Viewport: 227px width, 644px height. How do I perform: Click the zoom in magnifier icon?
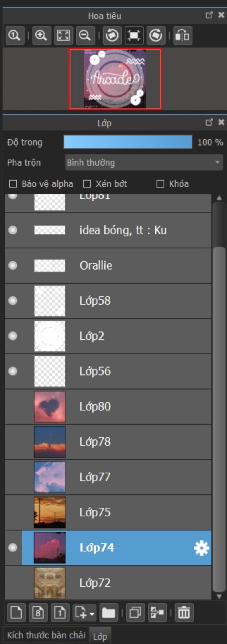pos(41,35)
